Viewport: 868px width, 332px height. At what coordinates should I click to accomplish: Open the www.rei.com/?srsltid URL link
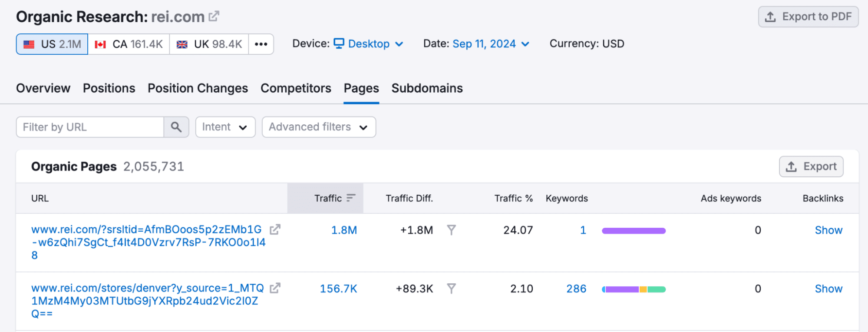pos(149,242)
